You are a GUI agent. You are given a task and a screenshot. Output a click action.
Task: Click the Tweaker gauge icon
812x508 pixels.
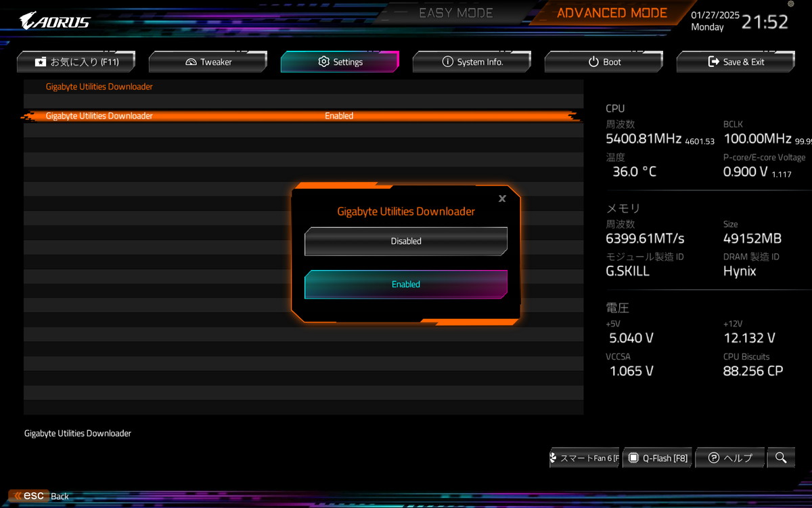coord(190,62)
